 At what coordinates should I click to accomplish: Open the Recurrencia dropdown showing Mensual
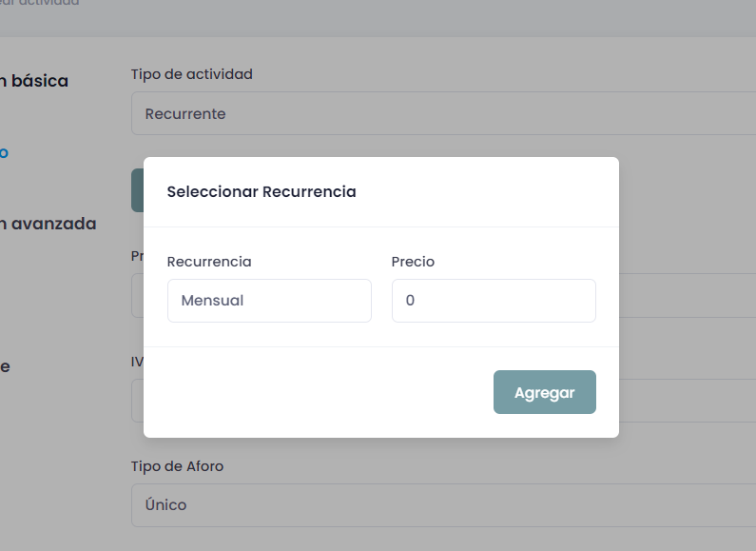click(269, 301)
